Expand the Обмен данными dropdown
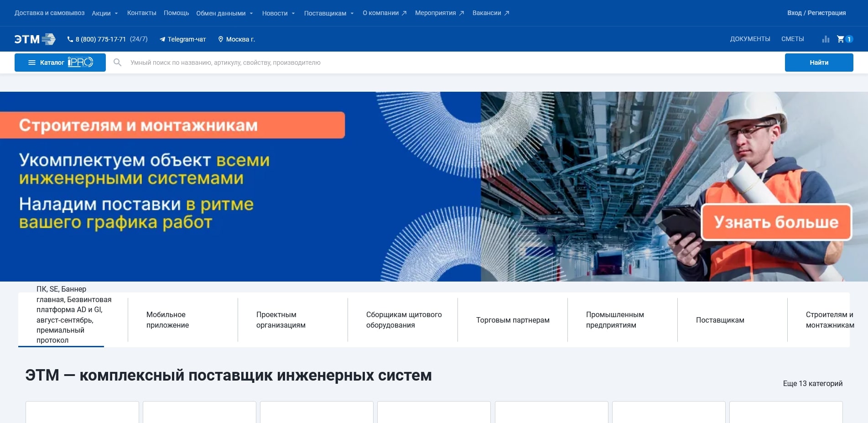 (x=223, y=13)
